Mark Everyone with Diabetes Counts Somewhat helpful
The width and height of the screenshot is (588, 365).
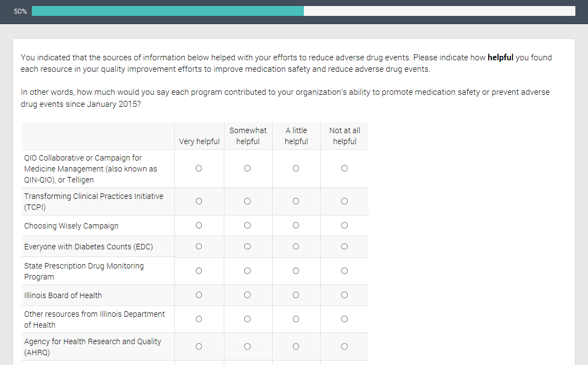[247, 246]
